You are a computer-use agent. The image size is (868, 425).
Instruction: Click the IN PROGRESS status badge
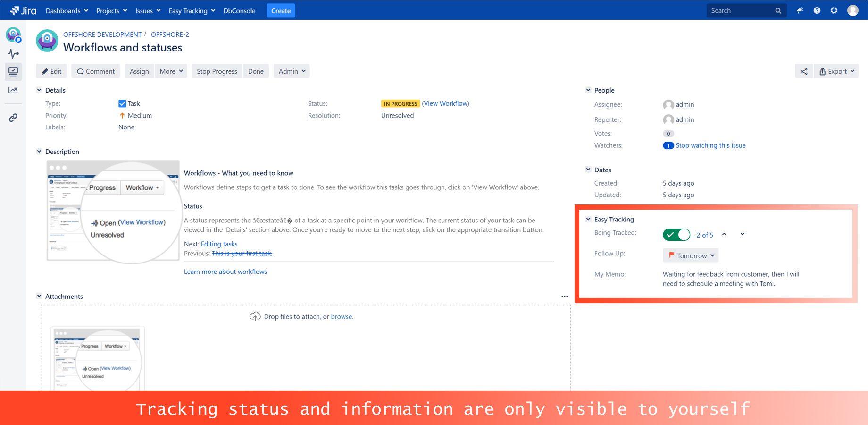401,103
